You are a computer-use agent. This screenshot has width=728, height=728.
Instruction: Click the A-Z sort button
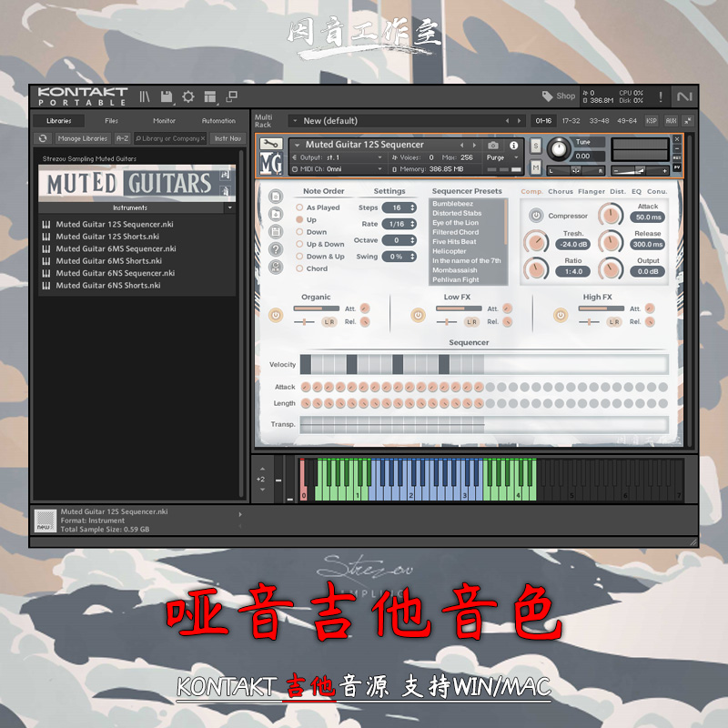123,138
